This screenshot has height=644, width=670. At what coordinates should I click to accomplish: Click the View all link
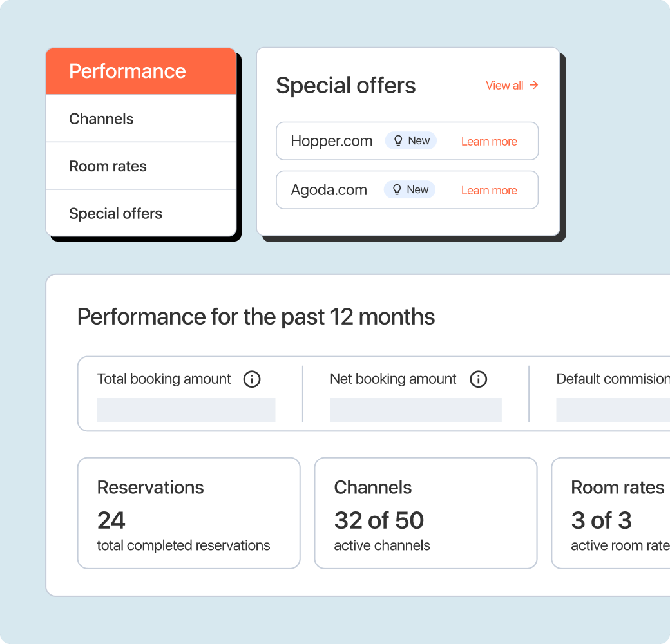(x=504, y=85)
